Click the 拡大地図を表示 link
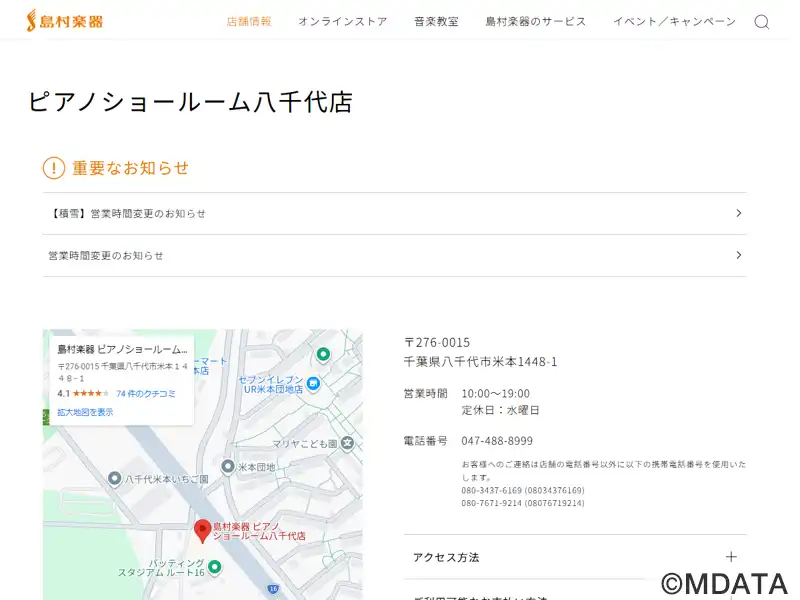The height and width of the screenshot is (600, 800). point(85,412)
